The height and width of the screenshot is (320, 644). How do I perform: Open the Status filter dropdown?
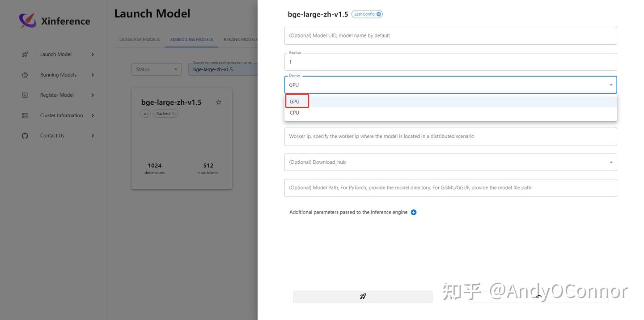click(x=156, y=69)
